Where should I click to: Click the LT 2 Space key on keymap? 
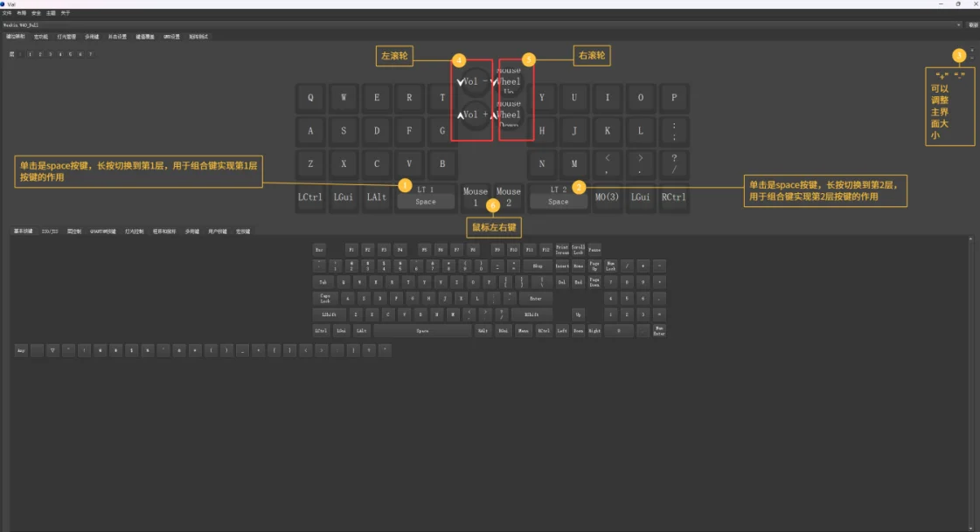pyautogui.click(x=558, y=197)
